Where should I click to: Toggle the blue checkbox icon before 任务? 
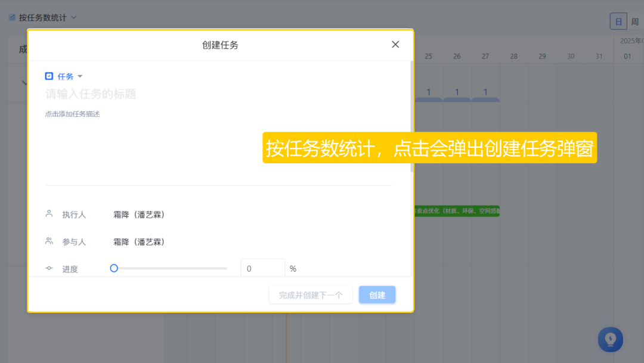pyautogui.click(x=49, y=76)
